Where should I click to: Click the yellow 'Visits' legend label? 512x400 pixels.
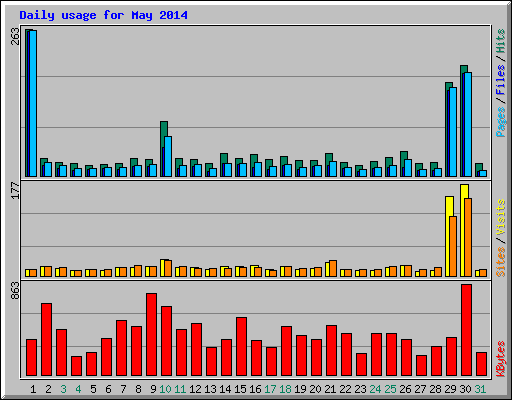click(501, 217)
